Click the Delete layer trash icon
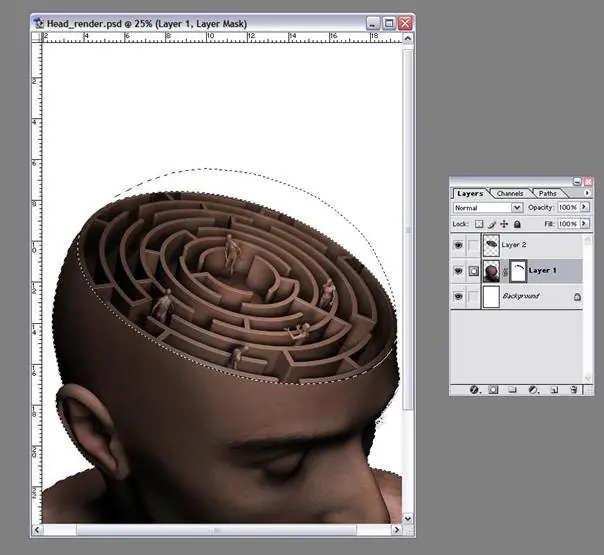 (574, 389)
